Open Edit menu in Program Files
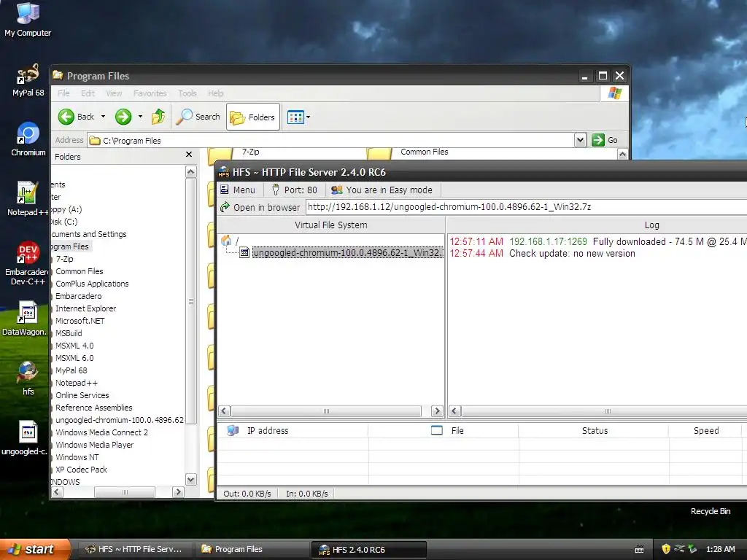This screenshot has width=747, height=560. click(88, 93)
